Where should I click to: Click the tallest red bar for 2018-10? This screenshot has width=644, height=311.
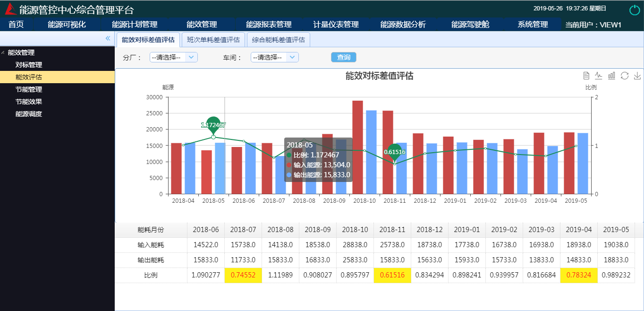(x=358, y=147)
